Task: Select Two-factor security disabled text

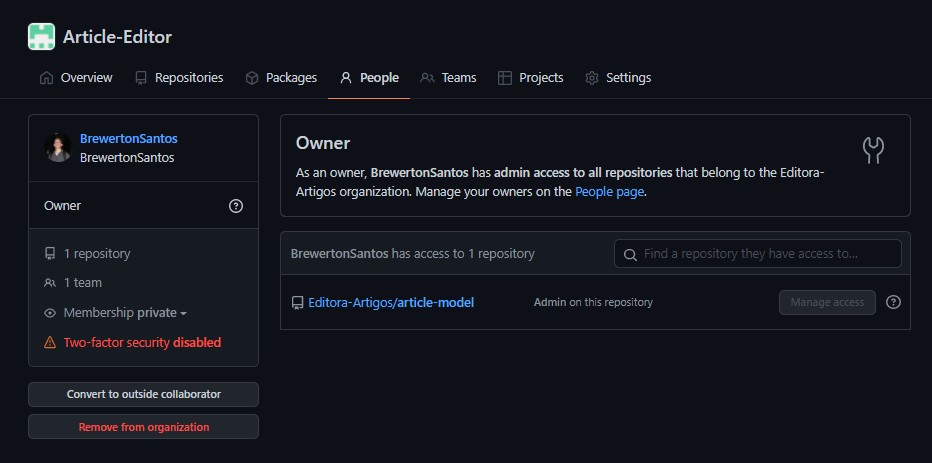Action: coord(142,342)
